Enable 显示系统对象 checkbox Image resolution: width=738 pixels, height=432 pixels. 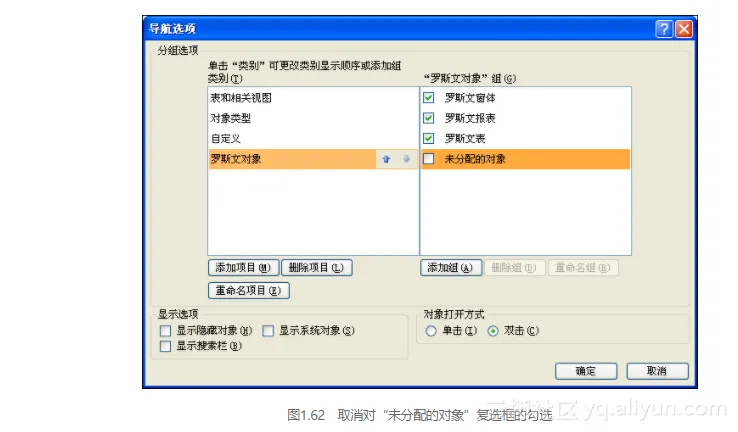(x=268, y=331)
